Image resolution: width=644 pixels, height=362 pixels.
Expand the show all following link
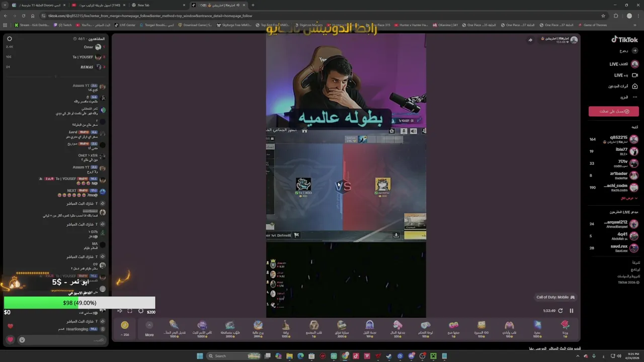628,198
